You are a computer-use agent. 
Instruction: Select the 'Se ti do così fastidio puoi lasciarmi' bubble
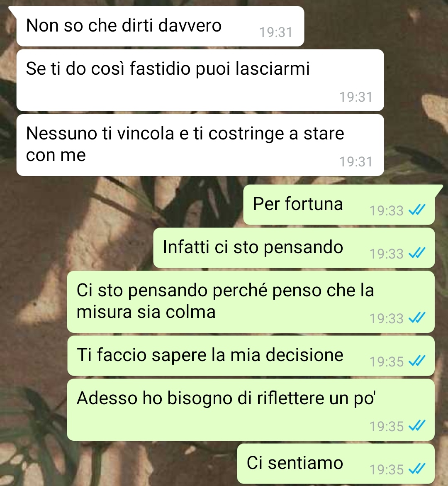click(x=200, y=80)
